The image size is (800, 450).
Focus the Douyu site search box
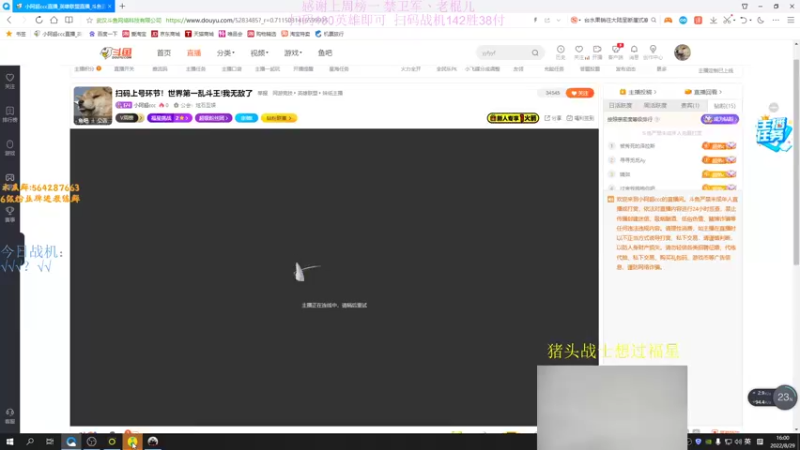pyautogui.click(x=503, y=53)
